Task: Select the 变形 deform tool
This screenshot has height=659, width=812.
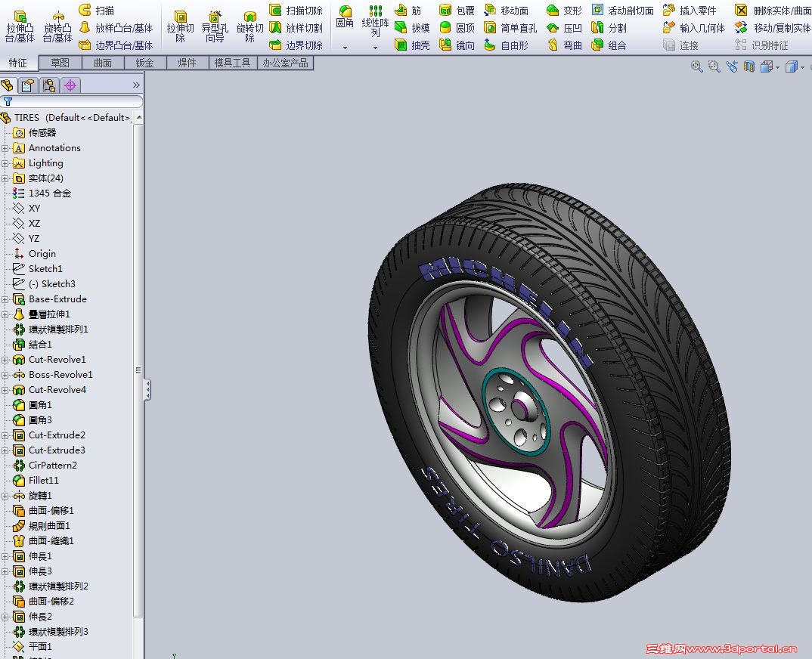Action: [x=565, y=11]
